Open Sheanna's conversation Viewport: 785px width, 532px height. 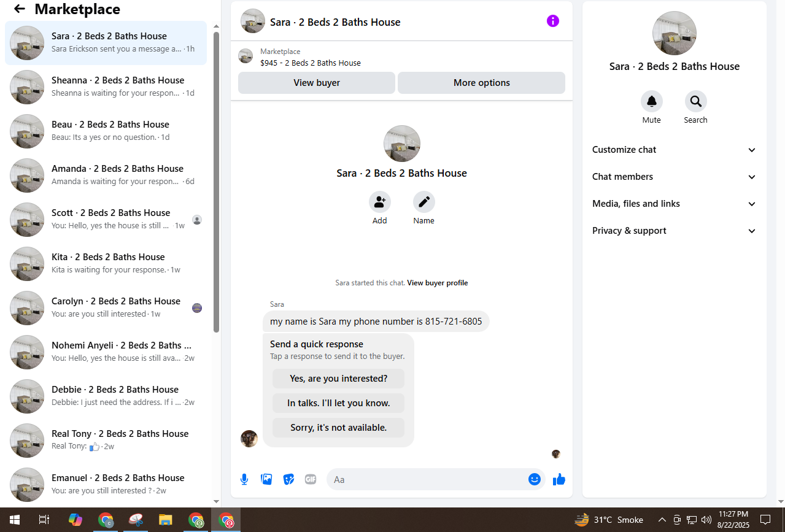pos(106,87)
